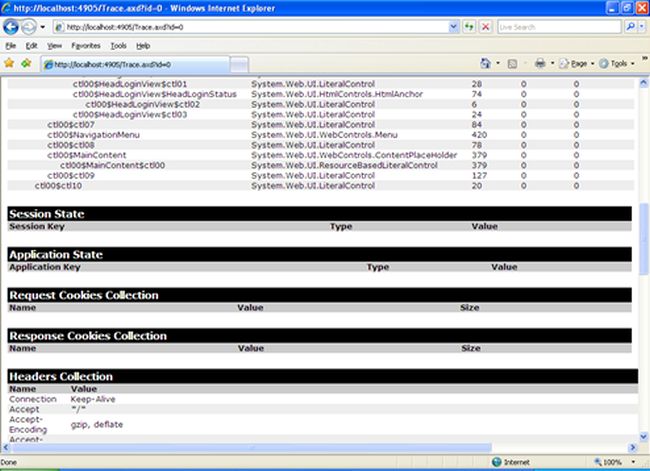The width and height of the screenshot is (650, 471).
Task: Open the View menu
Action: coord(54,46)
